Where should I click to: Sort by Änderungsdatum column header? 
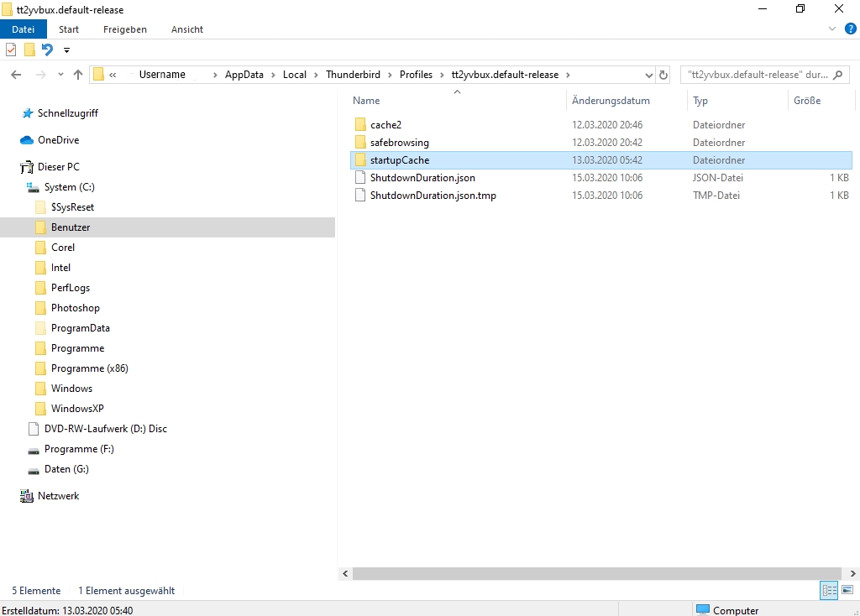[x=611, y=101]
